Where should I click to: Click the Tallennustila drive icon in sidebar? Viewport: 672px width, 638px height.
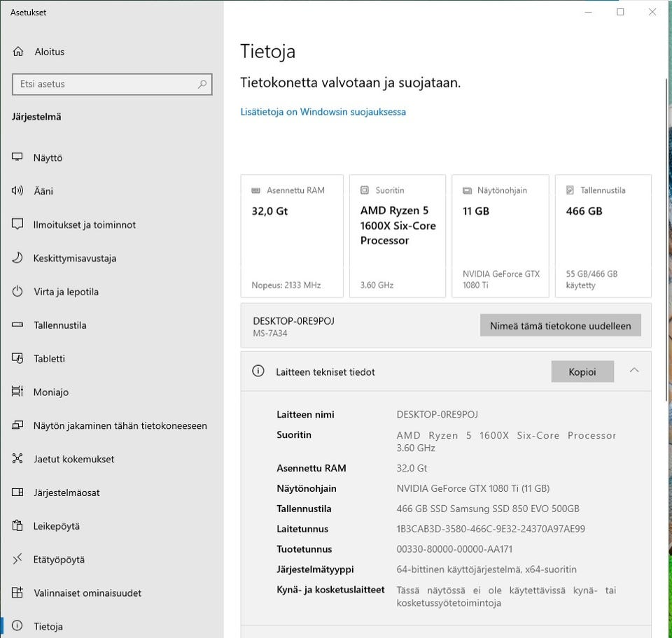(17, 325)
